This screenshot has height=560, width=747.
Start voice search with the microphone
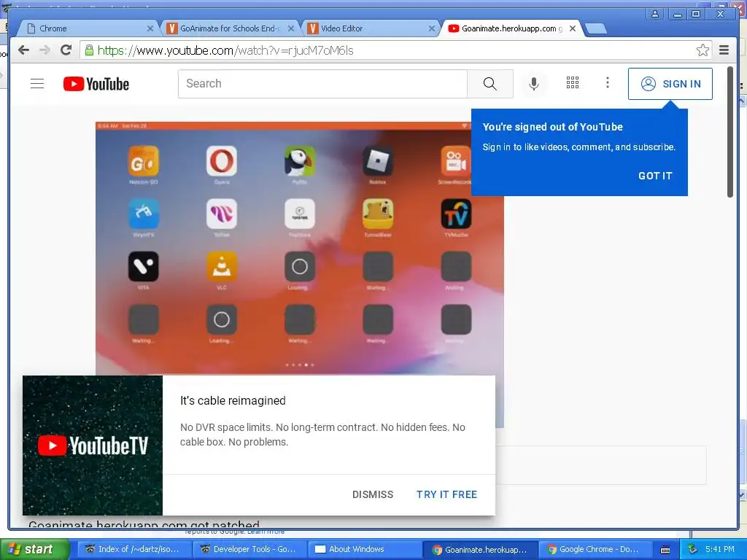534,84
